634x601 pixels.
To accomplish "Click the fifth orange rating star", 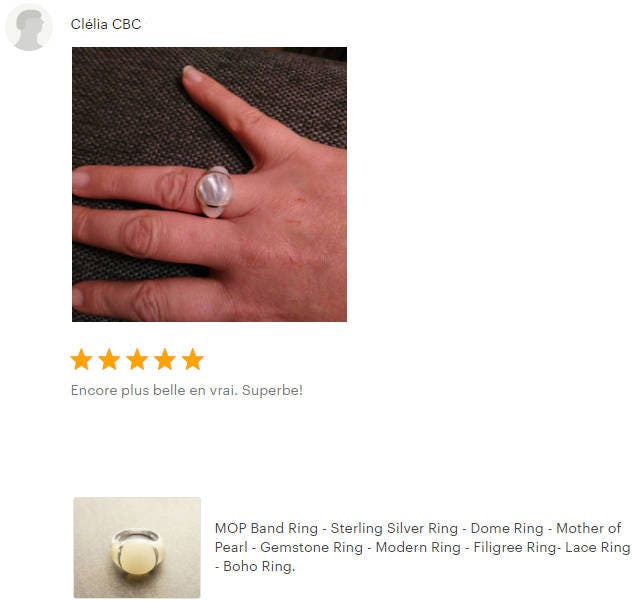I will [192, 359].
